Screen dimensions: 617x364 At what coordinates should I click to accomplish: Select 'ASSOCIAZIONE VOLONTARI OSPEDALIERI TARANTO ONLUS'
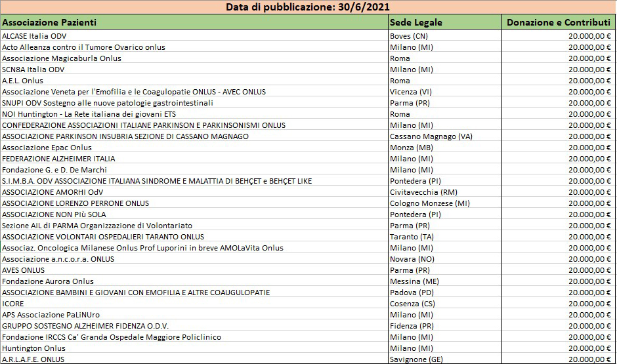coord(194,237)
